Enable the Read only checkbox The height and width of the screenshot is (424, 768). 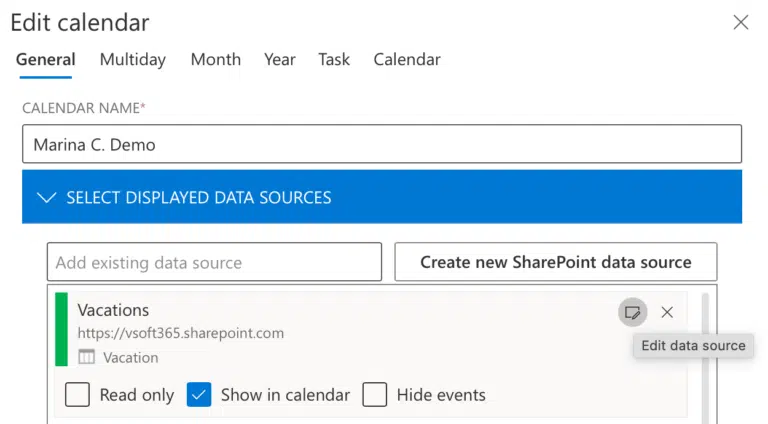[x=77, y=395]
